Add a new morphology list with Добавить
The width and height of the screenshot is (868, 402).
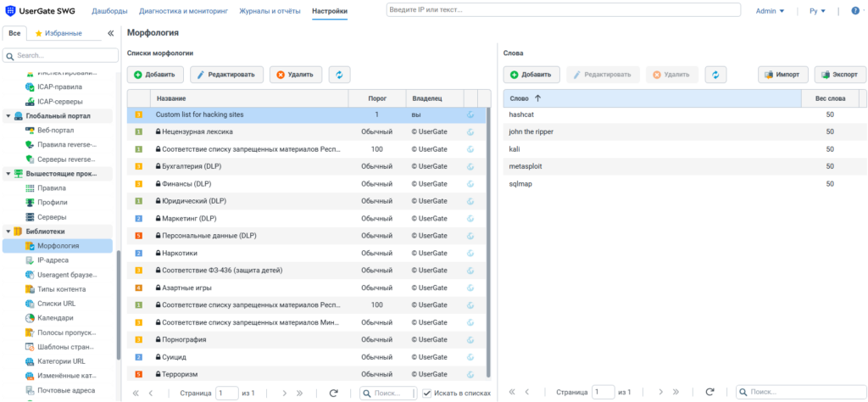coord(154,74)
